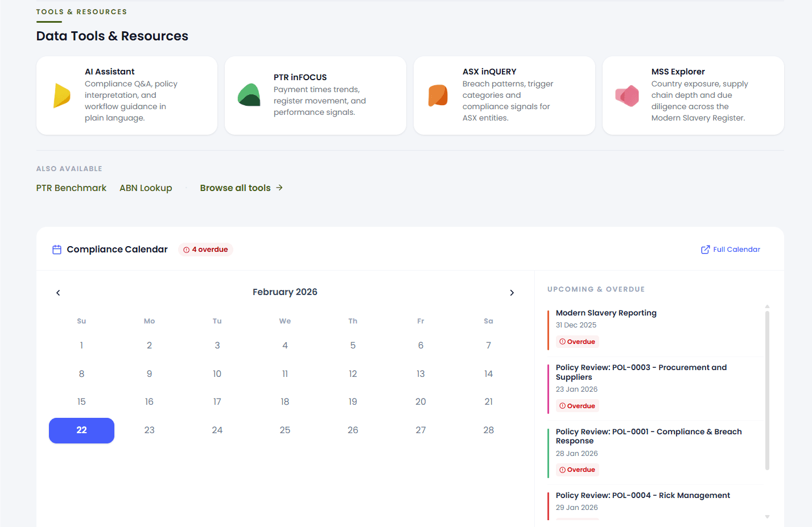
Task: Click the 4 overdue badge
Action: 205,250
